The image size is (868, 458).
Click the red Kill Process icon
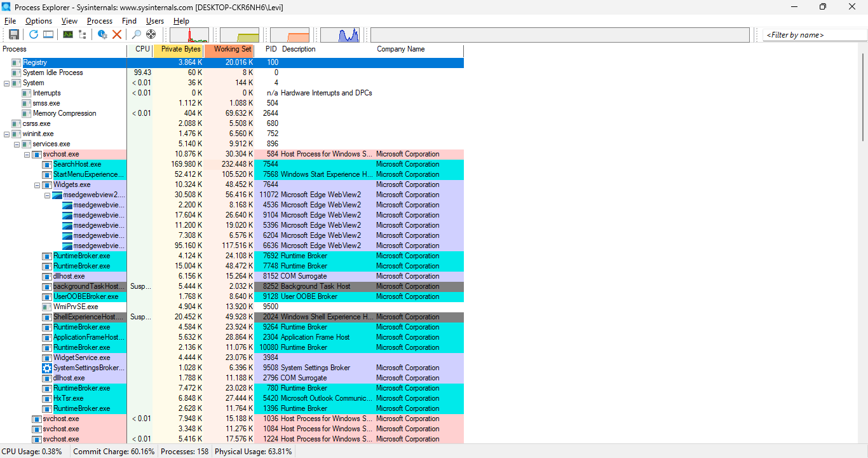click(117, 34)
